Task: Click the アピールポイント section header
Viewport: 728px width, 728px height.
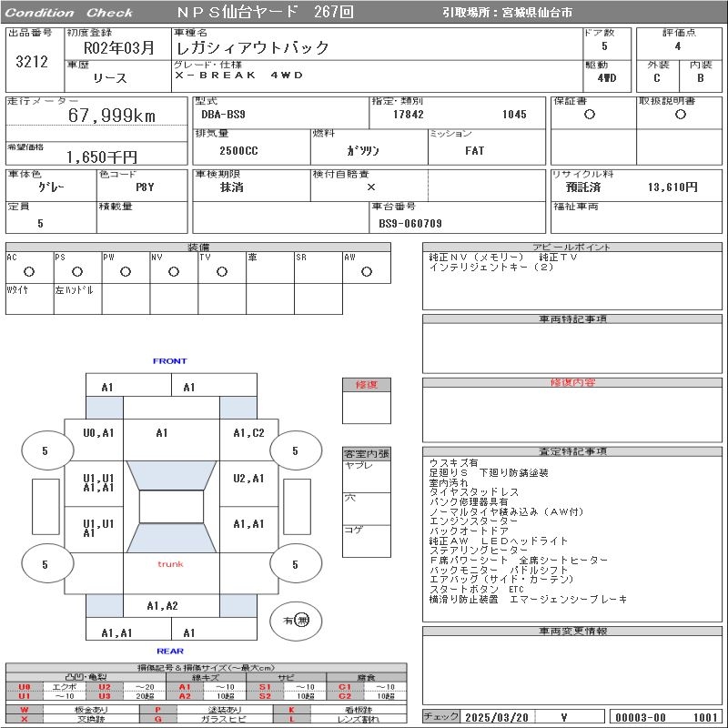Action: [572, 248]
